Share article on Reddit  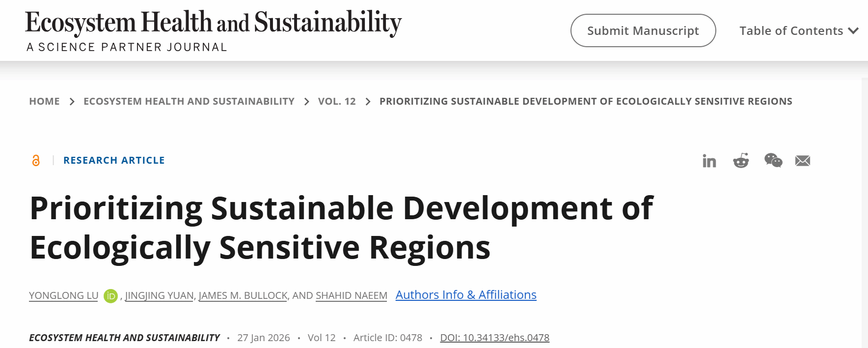coord(741,161)
